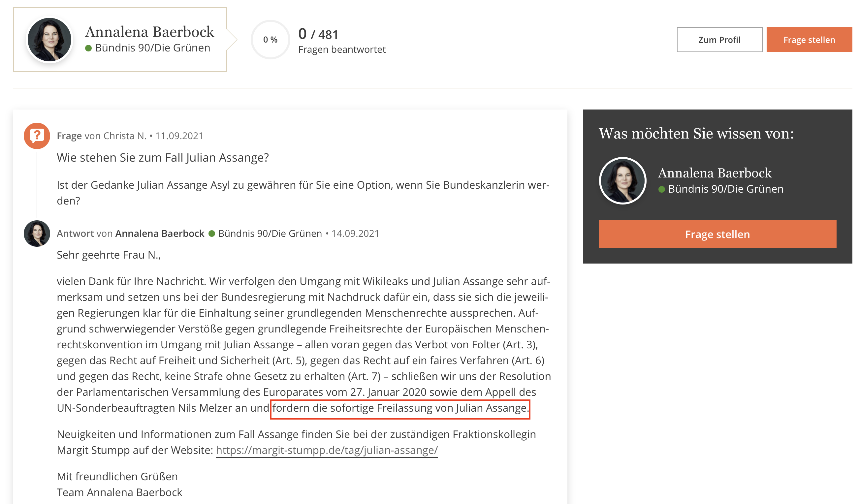Click the green party dot in the sidebar
Screen dimensions: 859x504
coord(662,189)
